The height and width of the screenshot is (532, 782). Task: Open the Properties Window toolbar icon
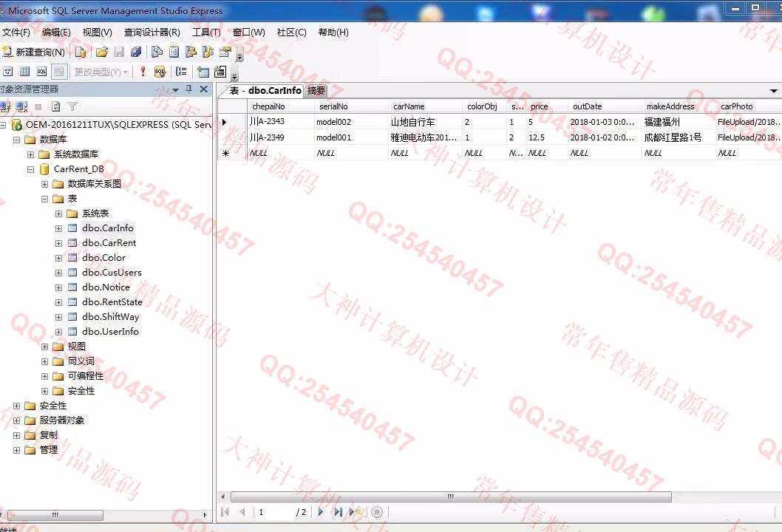[x=225, y=52]
